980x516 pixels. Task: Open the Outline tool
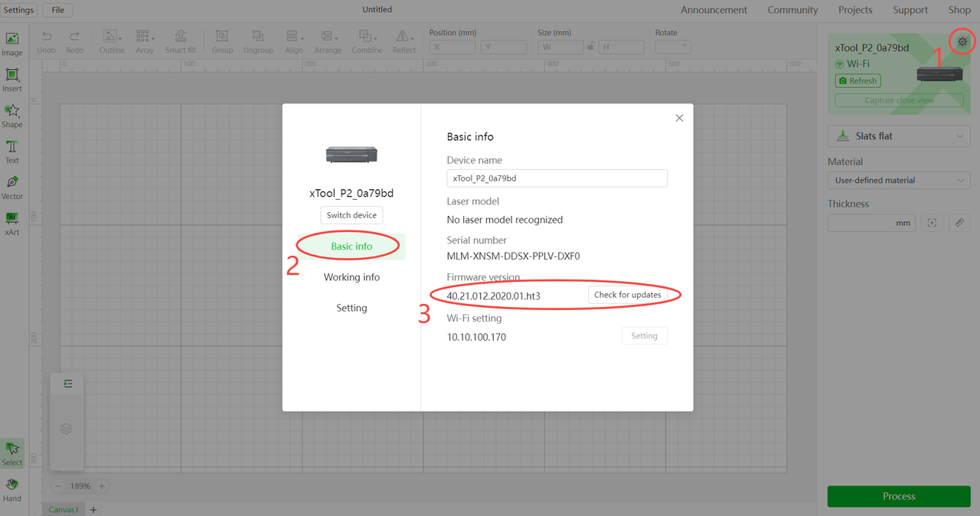112,41
